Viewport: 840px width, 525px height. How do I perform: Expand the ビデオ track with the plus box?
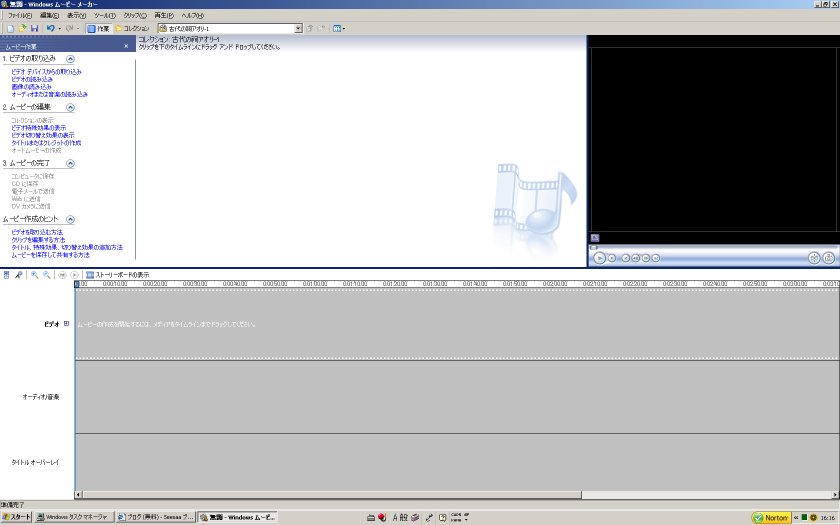66,324
